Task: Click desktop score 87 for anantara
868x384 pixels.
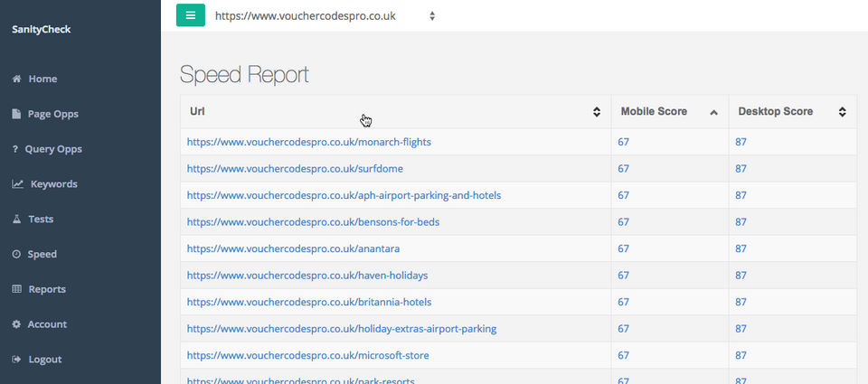Action: tap(741, 248)
